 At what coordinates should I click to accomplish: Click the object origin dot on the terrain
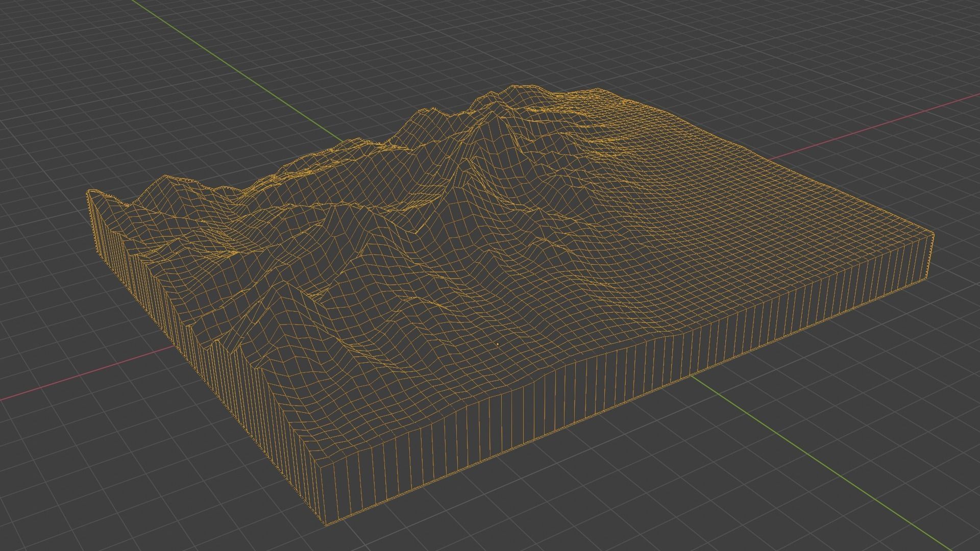click(498, 344)
